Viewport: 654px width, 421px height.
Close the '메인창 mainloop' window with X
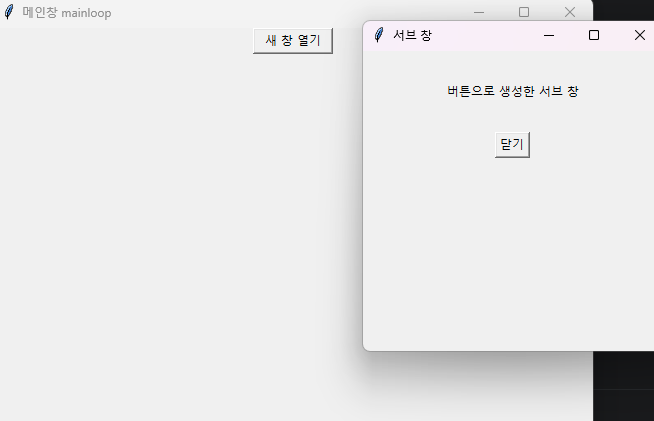click(x=570, y=13)
